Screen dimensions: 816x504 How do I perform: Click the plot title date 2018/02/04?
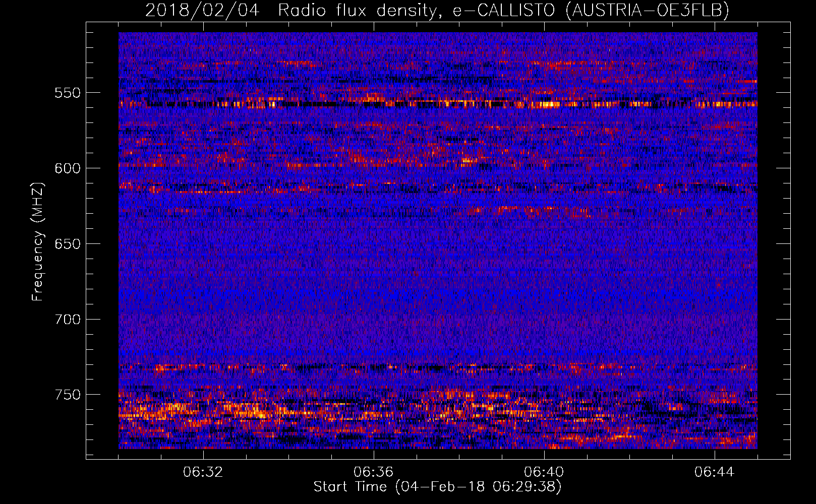202,10
